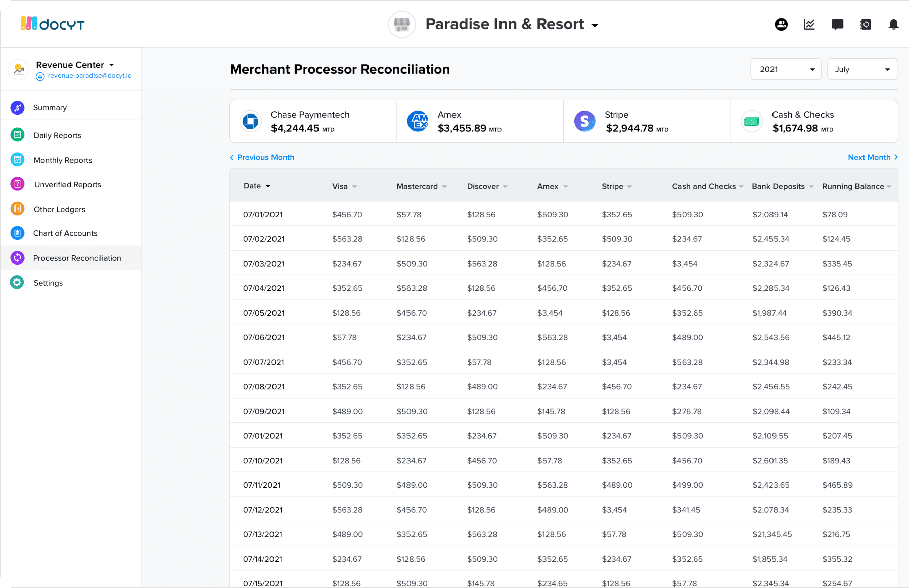Click the 07/02/2021 date cell
Screen dimensions: 909x588
pyautogui.click(x=264, y=239)
